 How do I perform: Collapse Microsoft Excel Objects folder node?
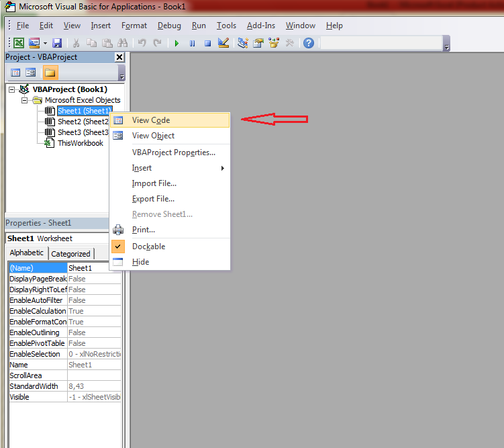point(24,100)
